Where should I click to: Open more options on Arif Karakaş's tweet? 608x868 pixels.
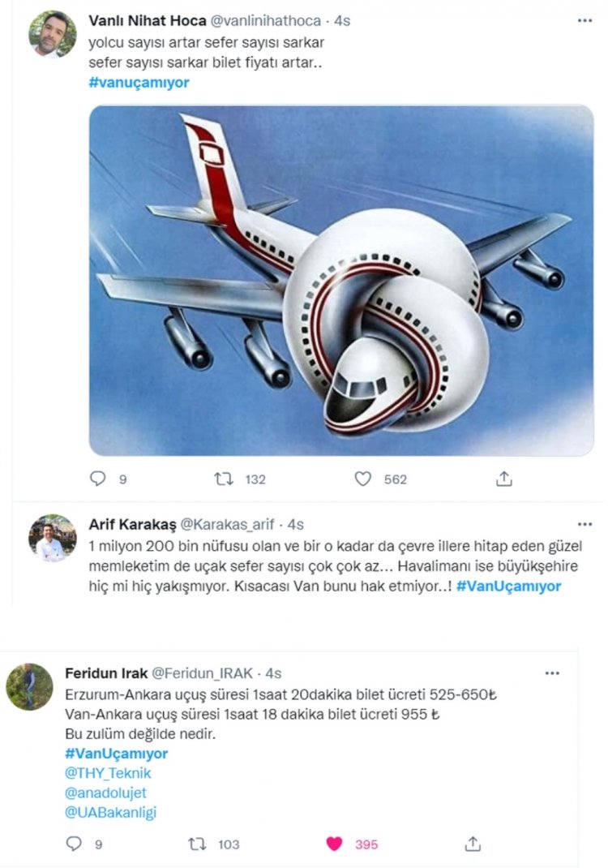(584, 524)
